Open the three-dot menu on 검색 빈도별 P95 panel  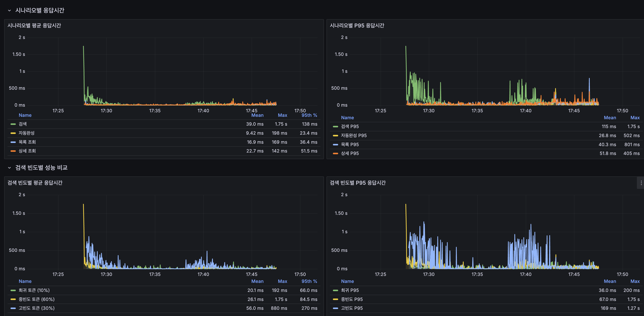pyautogui.click(x=641, y=183)
